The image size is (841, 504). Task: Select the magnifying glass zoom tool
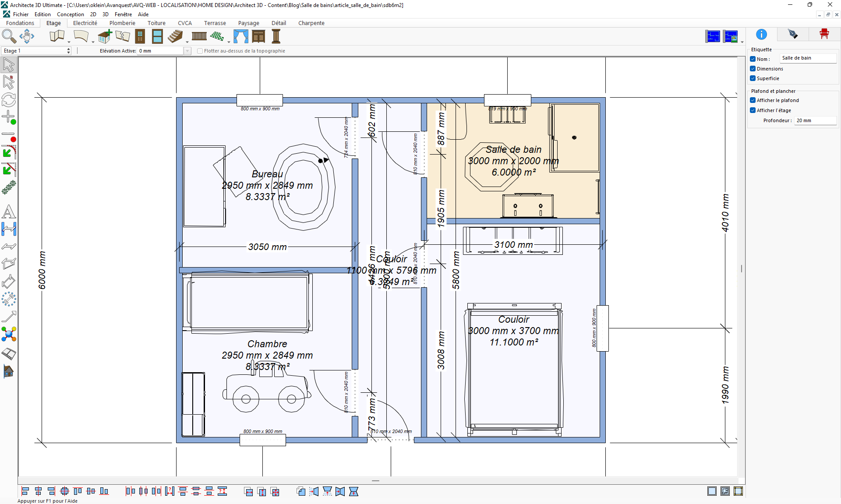click(x=9, y=36)
